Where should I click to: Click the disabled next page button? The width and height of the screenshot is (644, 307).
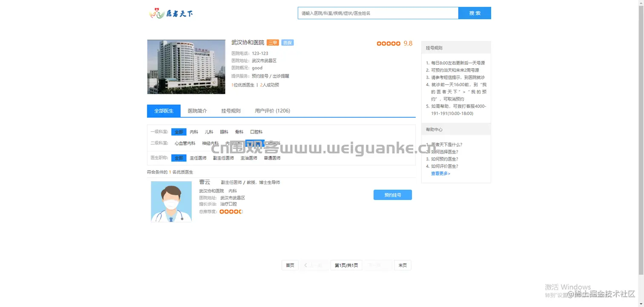click(378, 265)
